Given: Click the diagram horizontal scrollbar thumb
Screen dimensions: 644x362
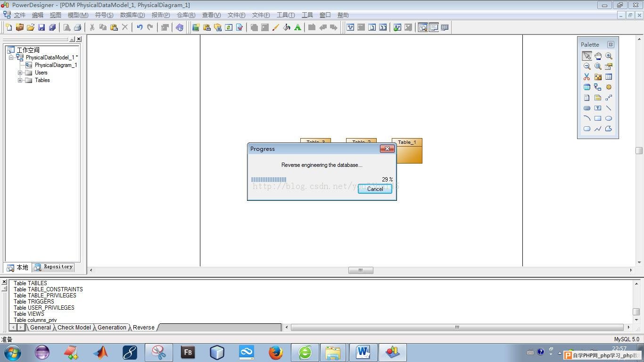Looking at the screenshot, I should point(361,270).
